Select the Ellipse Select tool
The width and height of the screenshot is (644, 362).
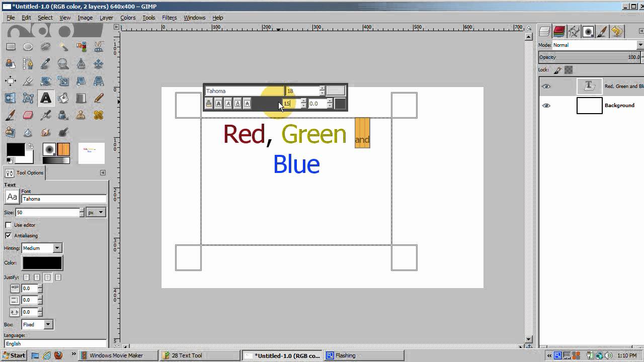point(28,47)
